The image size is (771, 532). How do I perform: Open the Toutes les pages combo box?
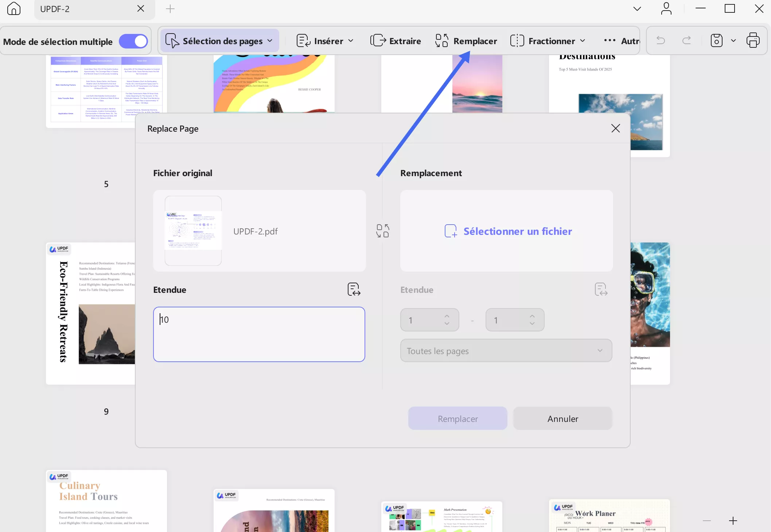(506, 351)
